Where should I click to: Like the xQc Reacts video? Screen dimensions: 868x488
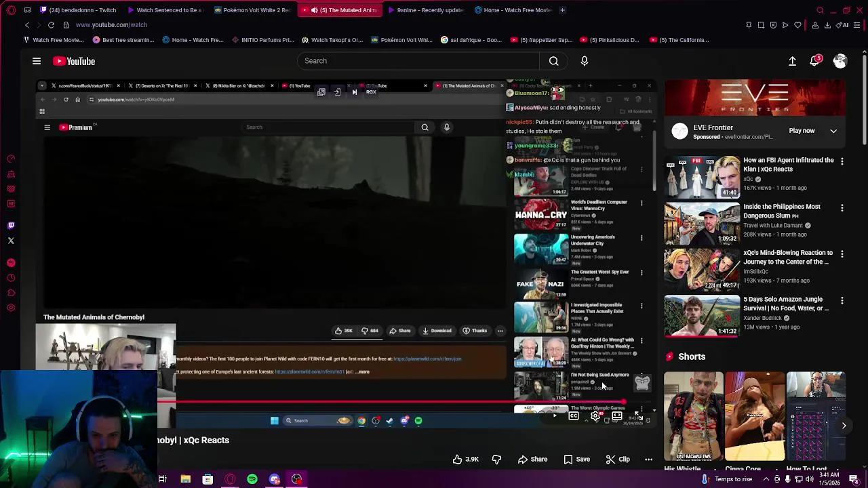pyautogui.click(x=465, y=460)
